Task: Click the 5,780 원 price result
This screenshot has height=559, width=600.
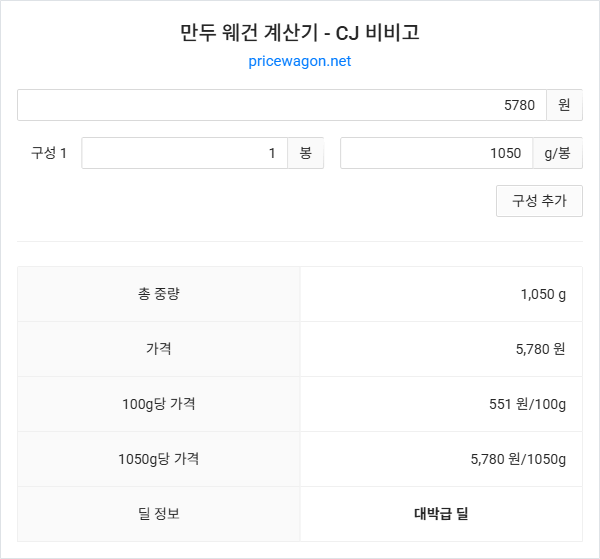Action: 540,349
